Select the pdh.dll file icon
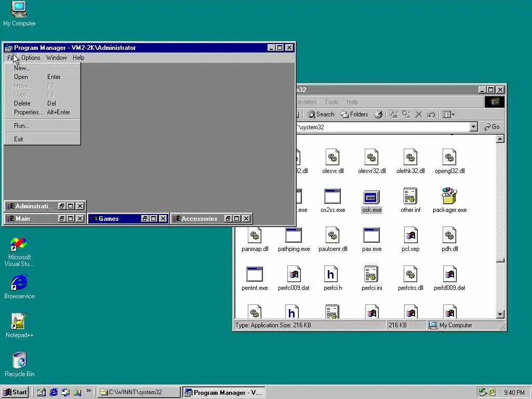Screen dimensions: 532x399 [x=449, y=239]
